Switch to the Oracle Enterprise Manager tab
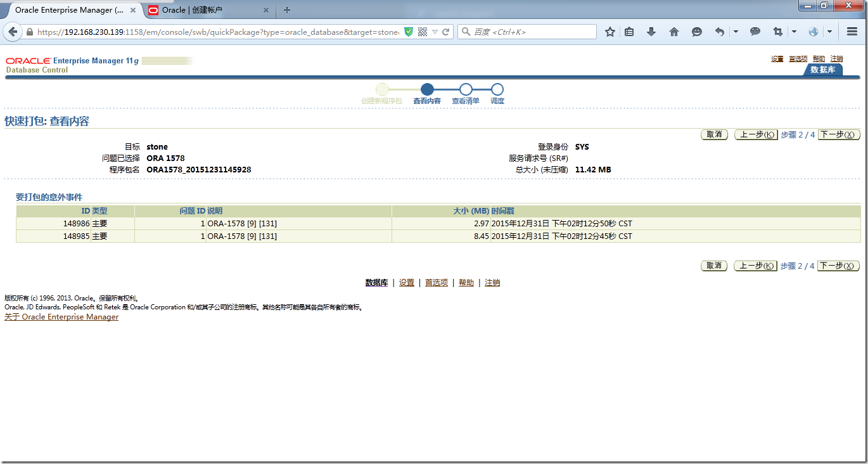The height and width of the screenshot is (464, 868). (70, 10)
